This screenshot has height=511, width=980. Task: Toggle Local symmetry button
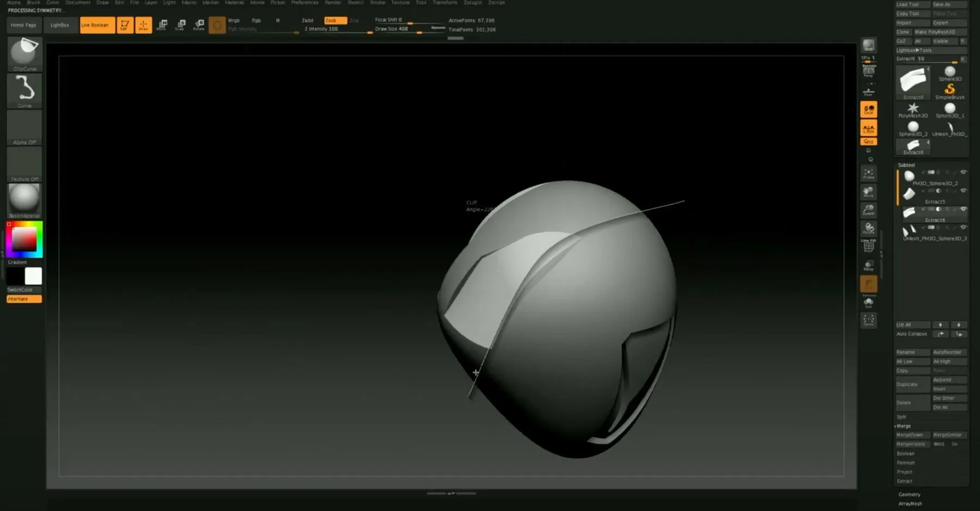coord(868,110)
